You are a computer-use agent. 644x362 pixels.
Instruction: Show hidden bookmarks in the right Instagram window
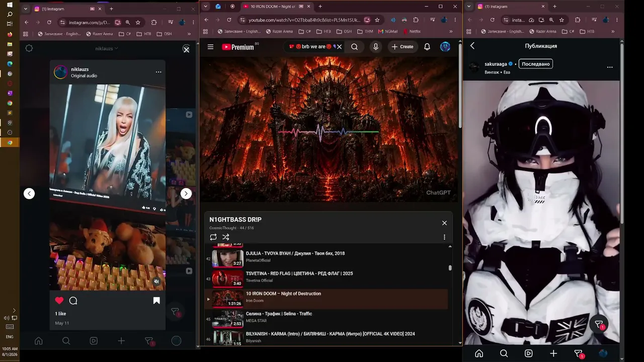tap(613, 31)
